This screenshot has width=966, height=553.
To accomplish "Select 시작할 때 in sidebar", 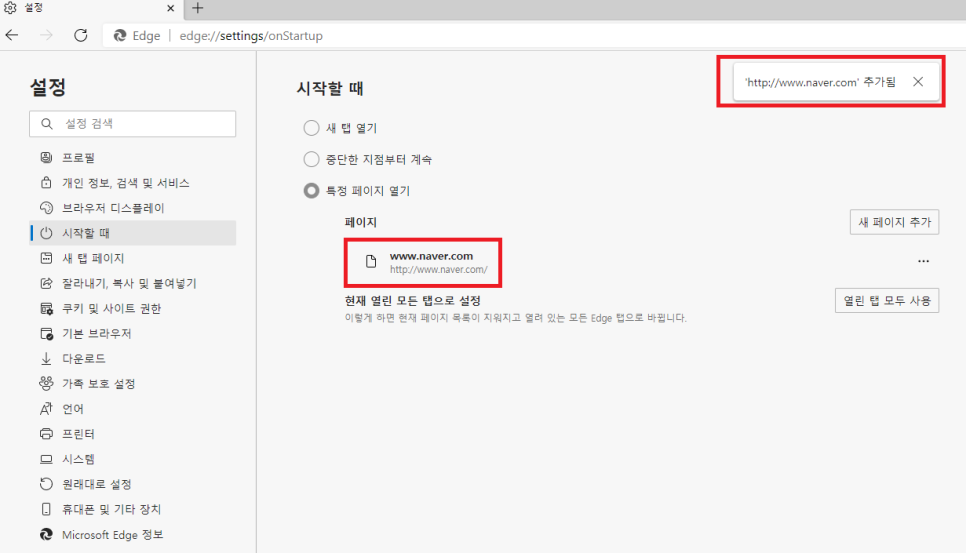I will coord(132,233).
